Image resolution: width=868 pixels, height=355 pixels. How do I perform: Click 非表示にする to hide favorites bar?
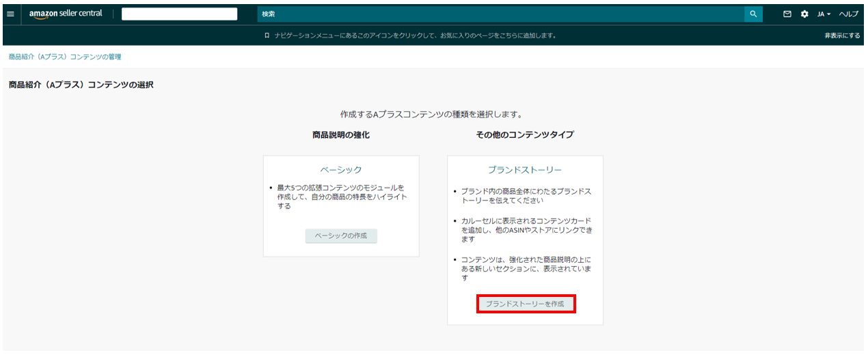[842, 35]
